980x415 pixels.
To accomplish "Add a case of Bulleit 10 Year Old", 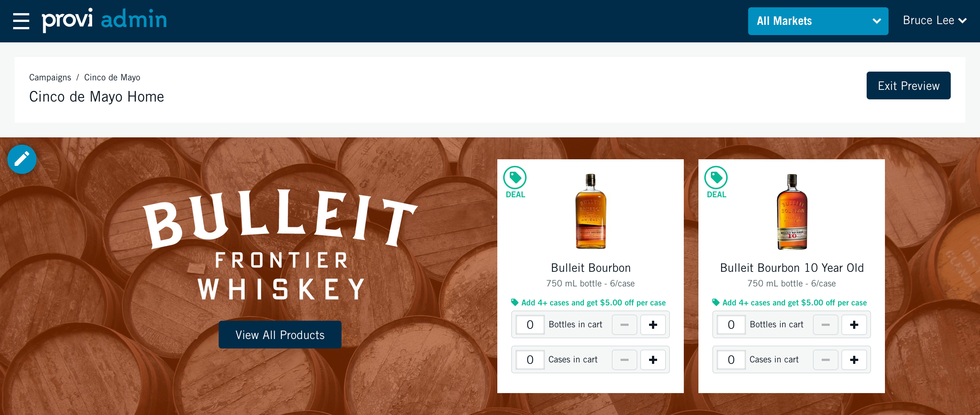I will click(x=854, y=359).
